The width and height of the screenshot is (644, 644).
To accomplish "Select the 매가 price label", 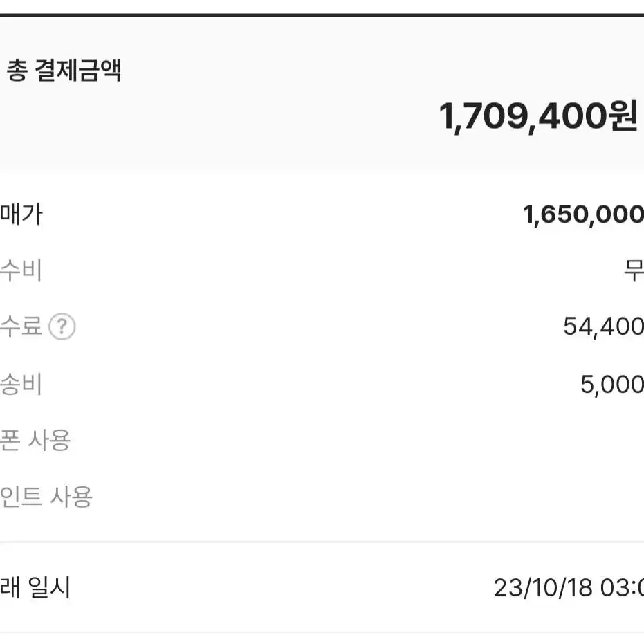I will point(21,214).
